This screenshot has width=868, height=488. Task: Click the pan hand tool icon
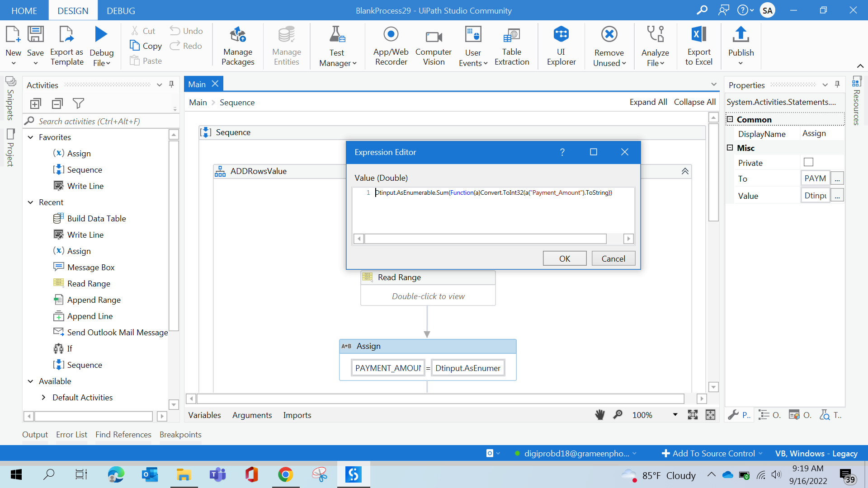600,415
